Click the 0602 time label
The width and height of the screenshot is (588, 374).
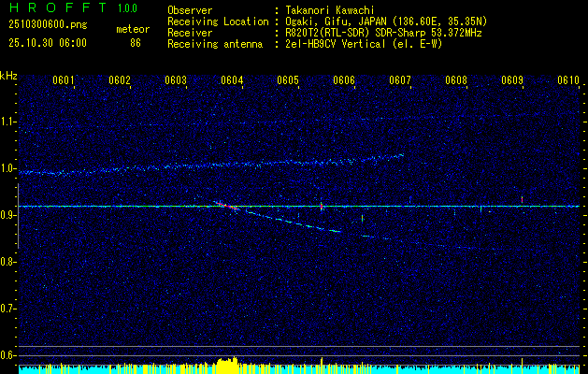coord(120,80)
